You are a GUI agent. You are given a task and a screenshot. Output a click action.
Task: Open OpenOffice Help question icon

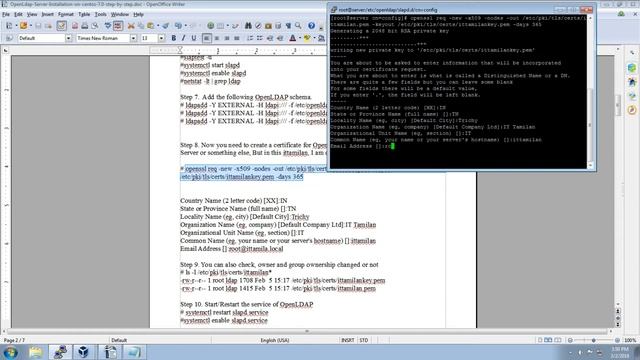click(311, 26)
